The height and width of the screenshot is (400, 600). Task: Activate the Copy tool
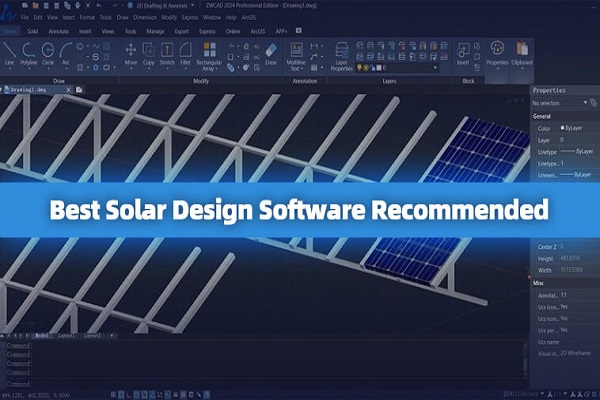point(148,54)
